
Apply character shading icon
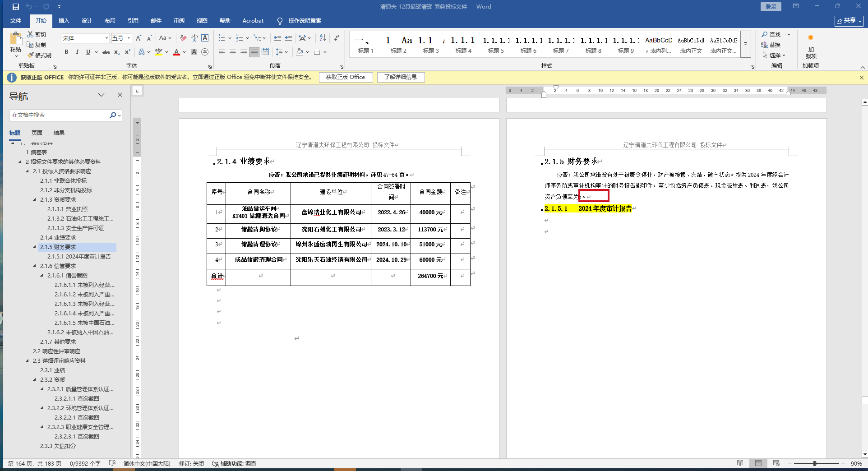coord(194,52)
